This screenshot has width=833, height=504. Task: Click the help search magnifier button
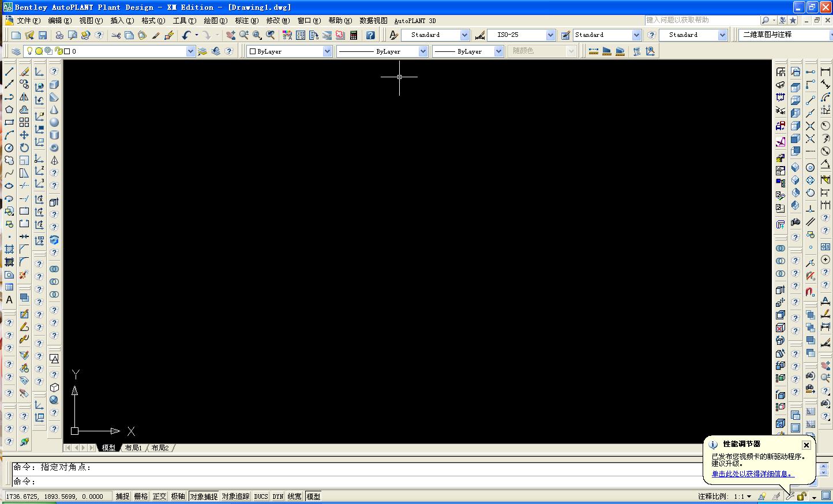[x=766, y=20]
